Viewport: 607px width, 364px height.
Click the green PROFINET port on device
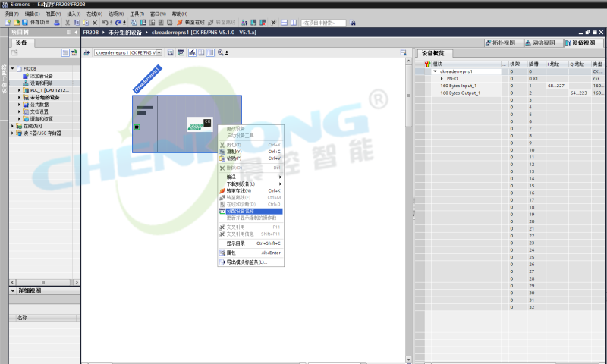tap(137, 126)
